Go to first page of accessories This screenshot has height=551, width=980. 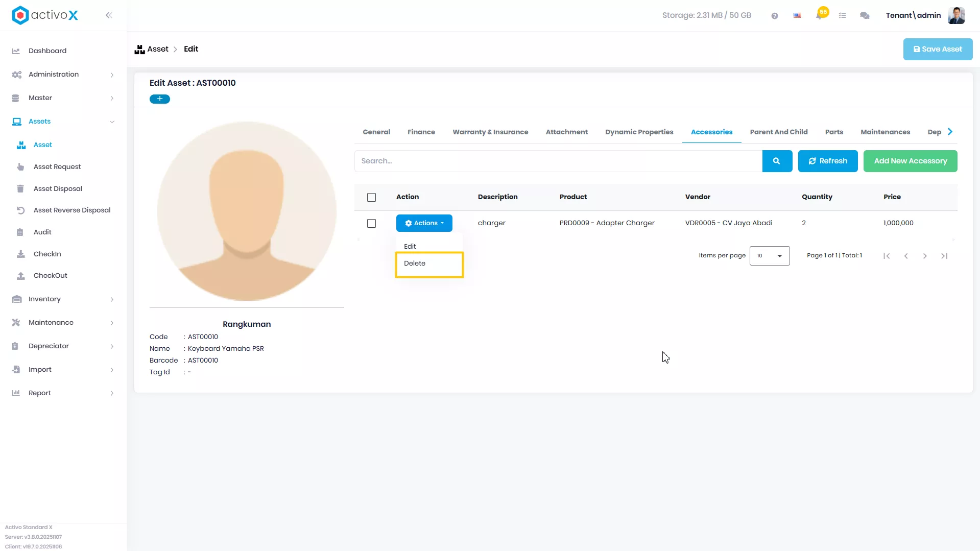tap(887, 256)
